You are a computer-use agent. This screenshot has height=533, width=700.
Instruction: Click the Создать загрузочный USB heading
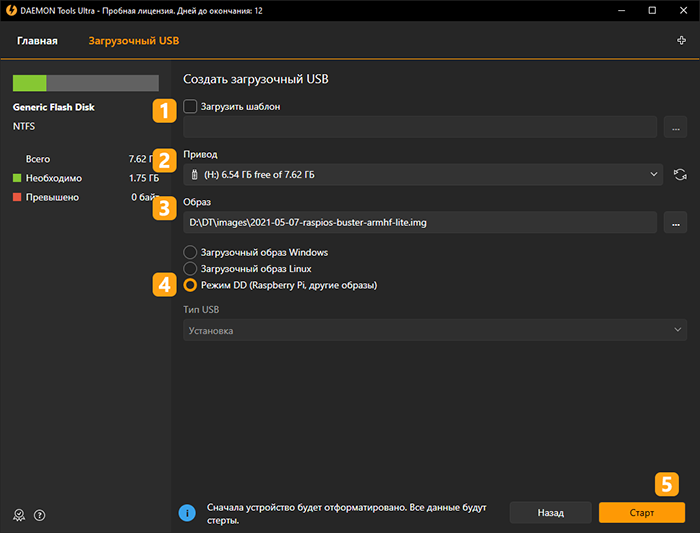coord(256,79)
